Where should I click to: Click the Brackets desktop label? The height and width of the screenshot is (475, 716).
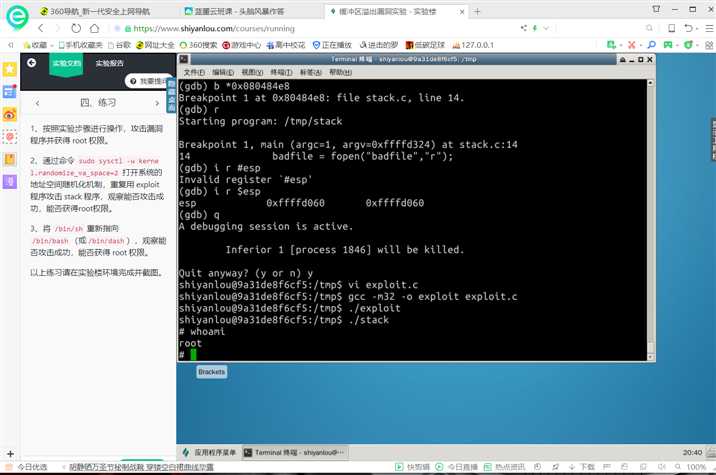tap(211, 372)
